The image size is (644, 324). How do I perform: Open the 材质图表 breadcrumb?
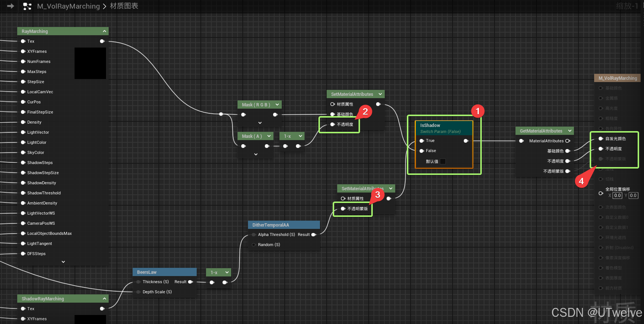[x=124, y=6]
